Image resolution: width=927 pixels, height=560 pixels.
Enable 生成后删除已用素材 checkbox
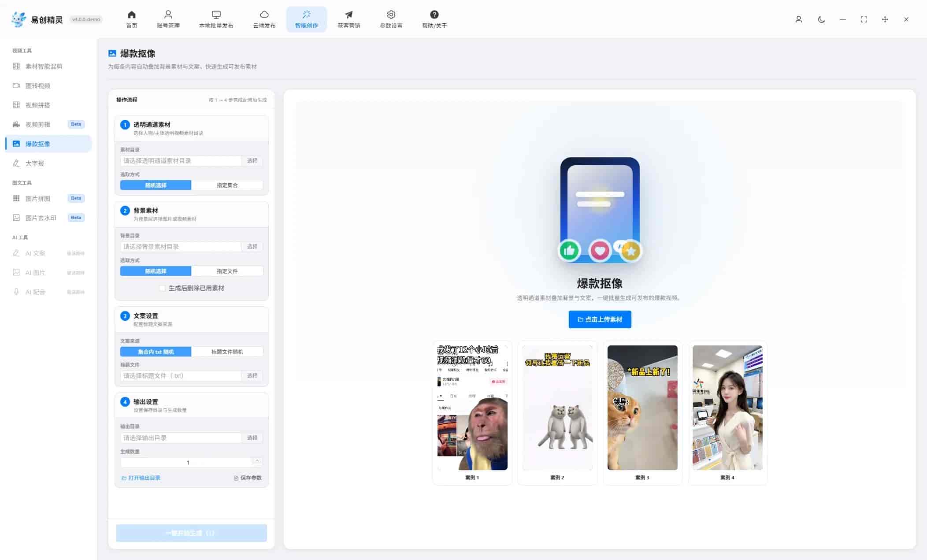point(162,288)
